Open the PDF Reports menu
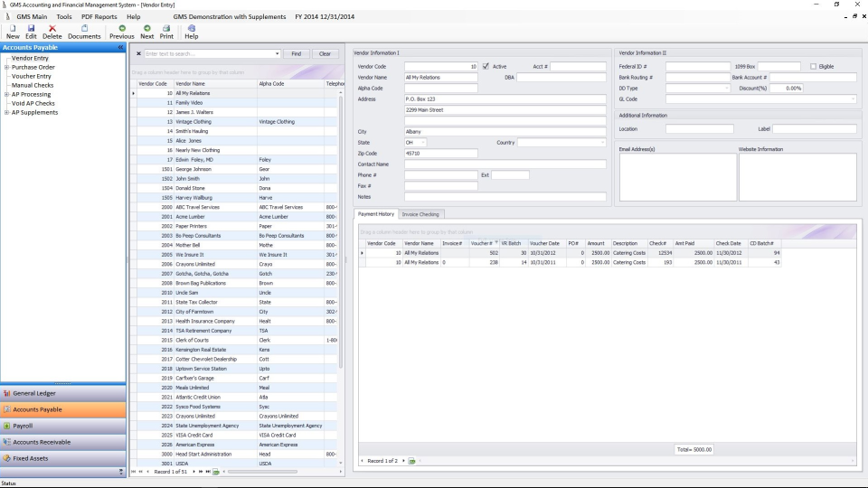This screenshot has height=488, width=868. (99, 16)
